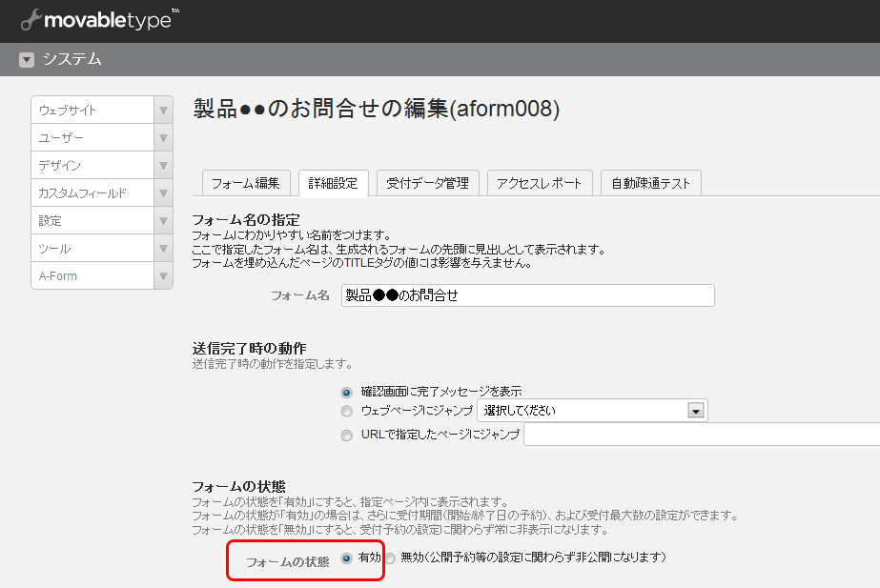This screenshot has width=880, height=588.
Task: Switch to the 受付データ管理 tab
Action: [427, 183]
